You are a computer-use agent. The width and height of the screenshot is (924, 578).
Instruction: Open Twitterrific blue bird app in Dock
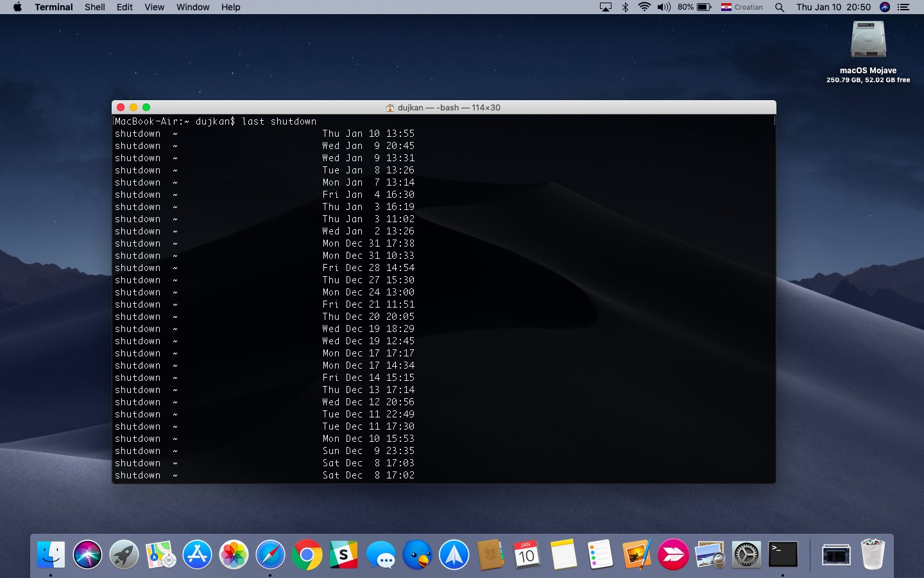pyautogui.click(x=417, y=554)
